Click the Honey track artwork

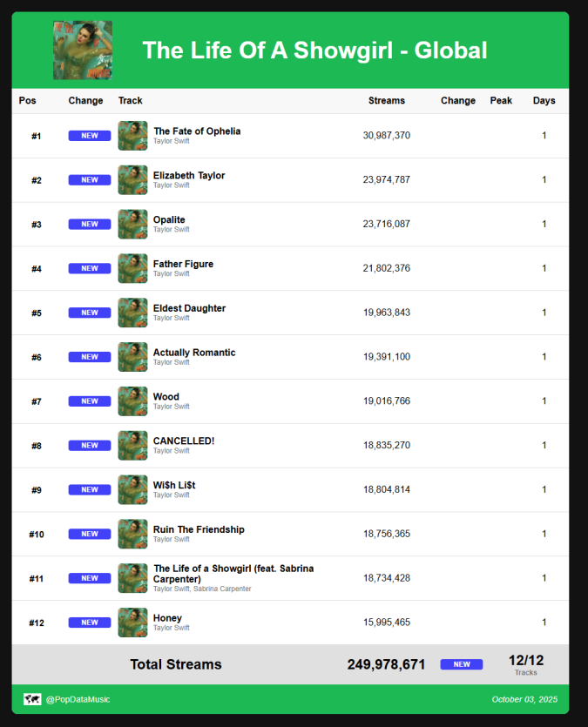(132, 623)
